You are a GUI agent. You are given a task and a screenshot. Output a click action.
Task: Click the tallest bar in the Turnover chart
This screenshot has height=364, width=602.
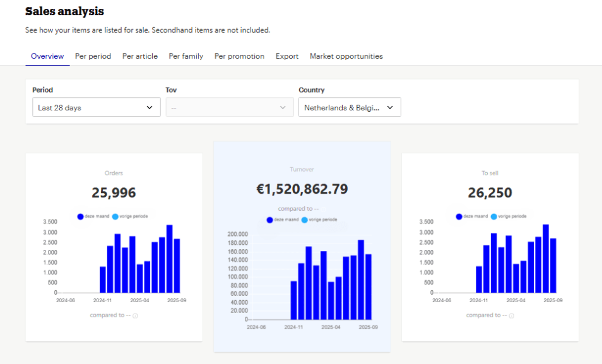pyautogui.click(x=361, y=279)
